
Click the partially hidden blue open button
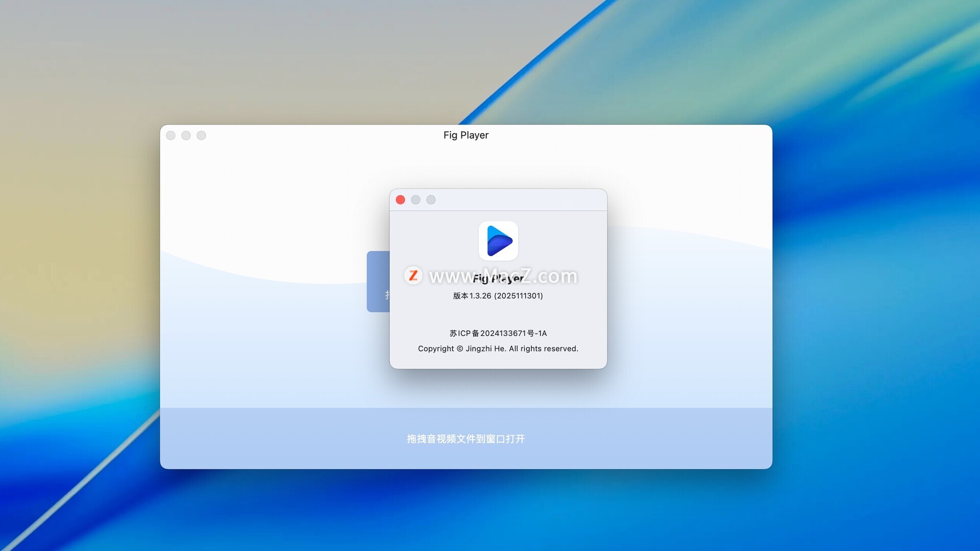[x=378, y=281]
